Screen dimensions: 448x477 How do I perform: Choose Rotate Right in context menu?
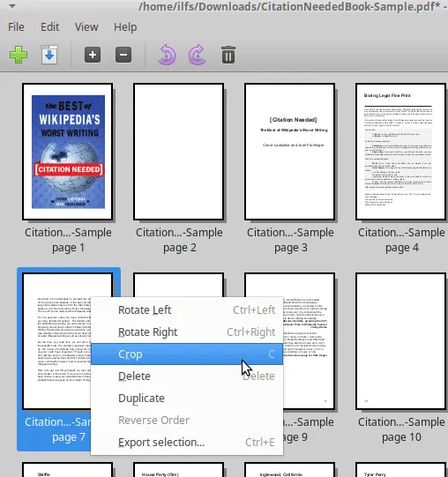[x=187, y=332]
